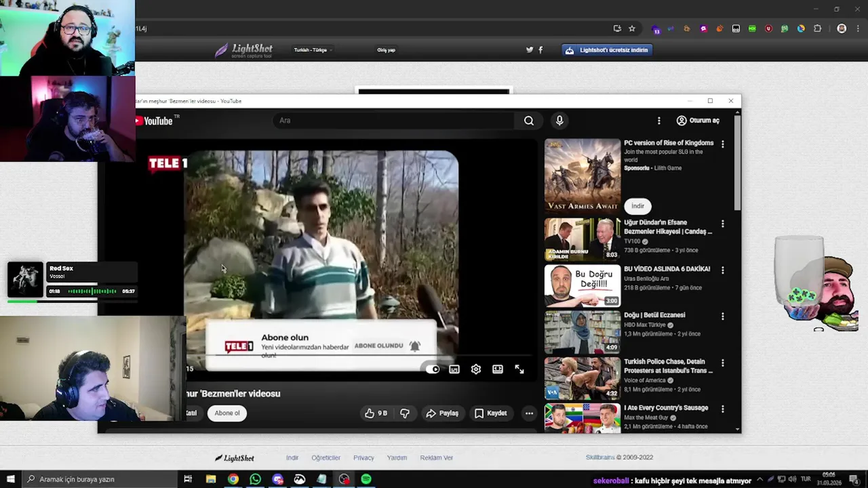The height and width of the screenshot is (488, 868).
Task: Save the video using Kaydet
Action: (x=491, y=413)
